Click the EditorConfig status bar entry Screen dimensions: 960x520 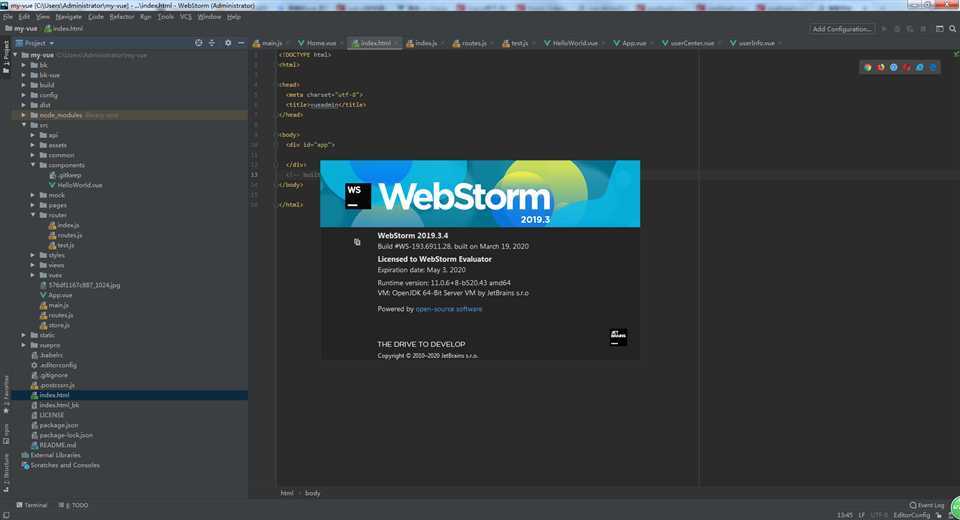(912, 515)
